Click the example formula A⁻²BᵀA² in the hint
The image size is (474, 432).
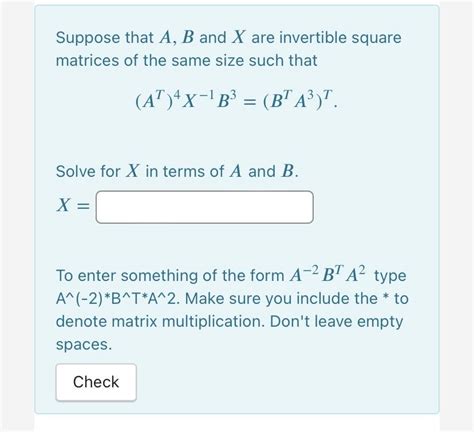pyautogui.click(x=327, y=275)
